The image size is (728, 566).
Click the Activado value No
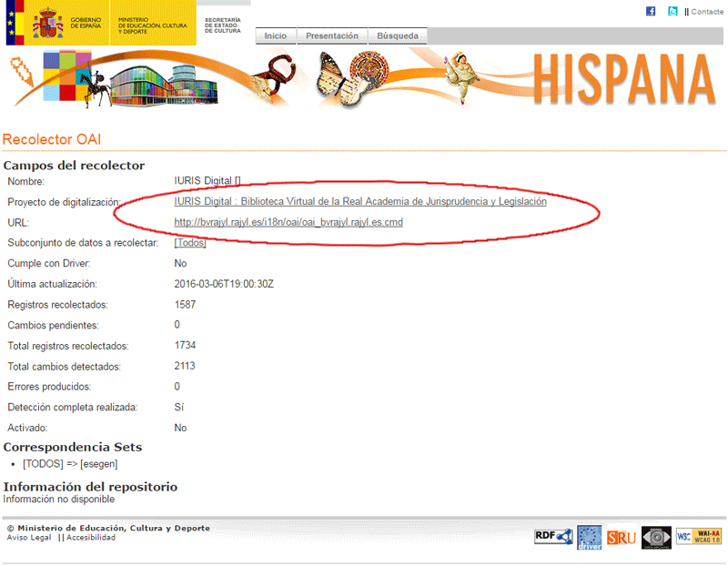point(180,428)
